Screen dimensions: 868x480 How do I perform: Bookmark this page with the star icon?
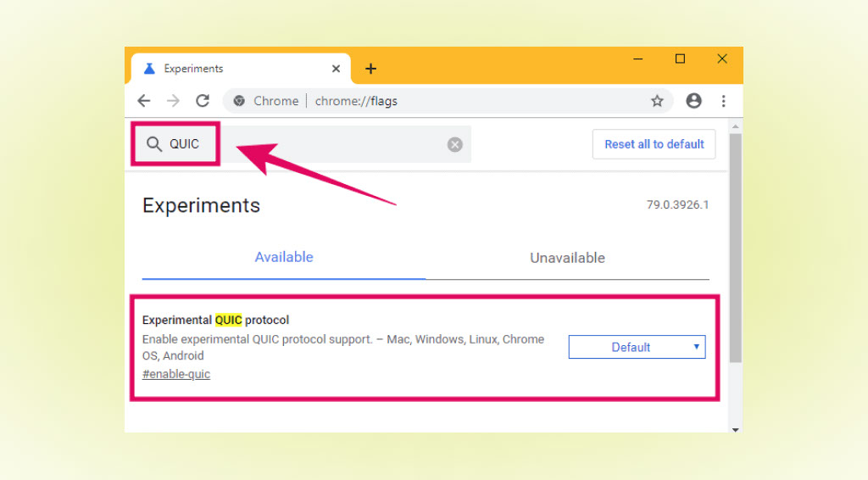[657, 101]
